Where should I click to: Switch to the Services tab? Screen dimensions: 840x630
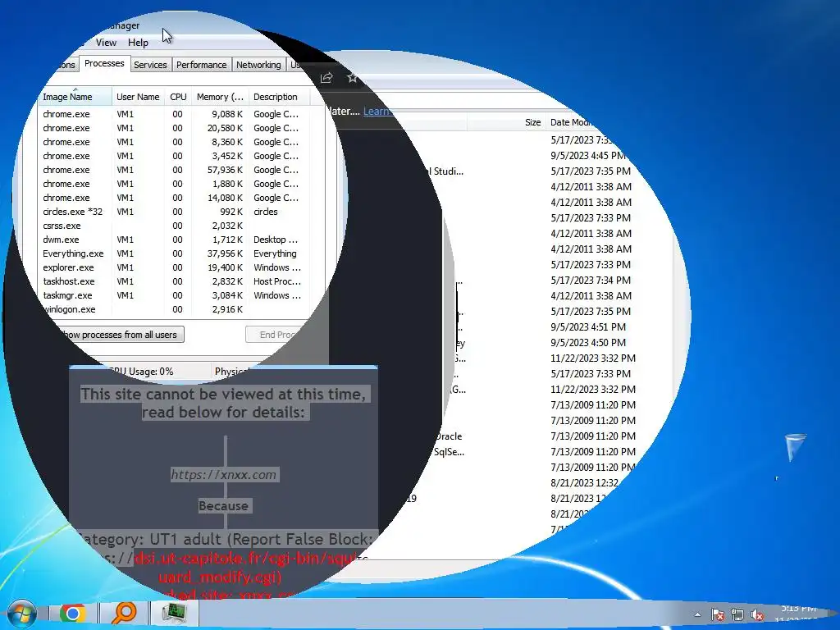coord(150,65)
